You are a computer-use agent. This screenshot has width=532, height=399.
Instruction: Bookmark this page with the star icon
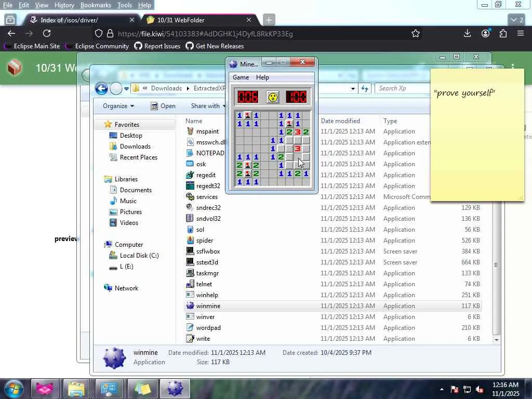click(x=415, y=33)
